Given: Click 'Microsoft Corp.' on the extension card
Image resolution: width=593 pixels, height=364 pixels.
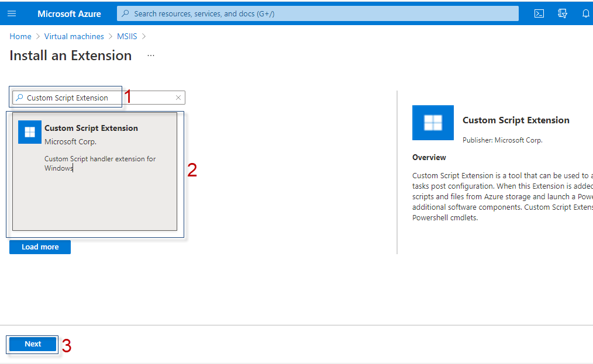Looking at the screenshot, I should pos(70,142).
